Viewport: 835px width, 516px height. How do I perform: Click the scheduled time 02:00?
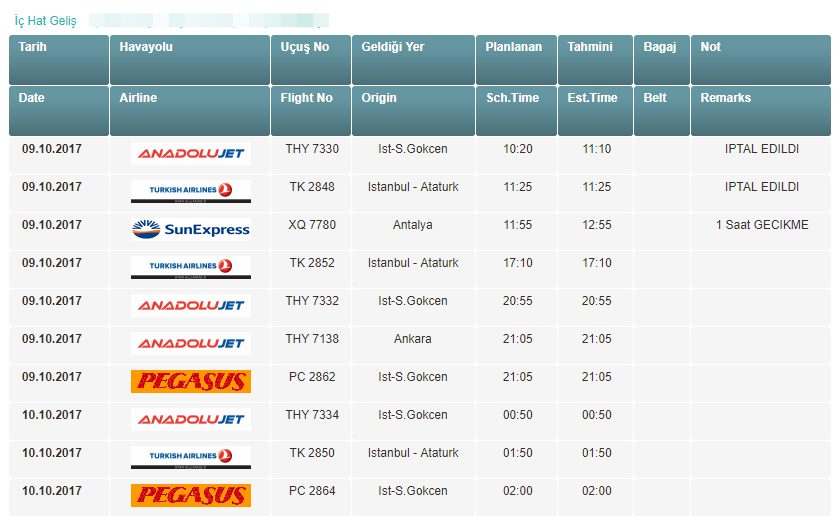point(518,491)
